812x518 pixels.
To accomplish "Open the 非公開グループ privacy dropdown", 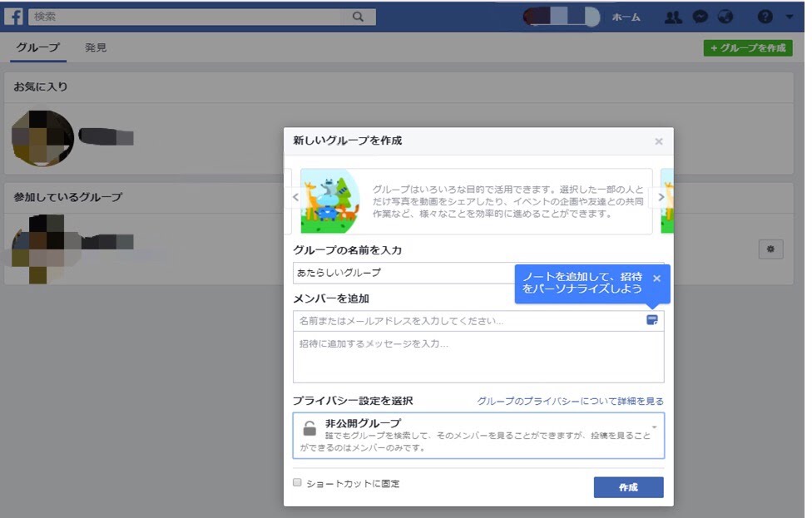I will pyautogui.click(x=478, y=436).
